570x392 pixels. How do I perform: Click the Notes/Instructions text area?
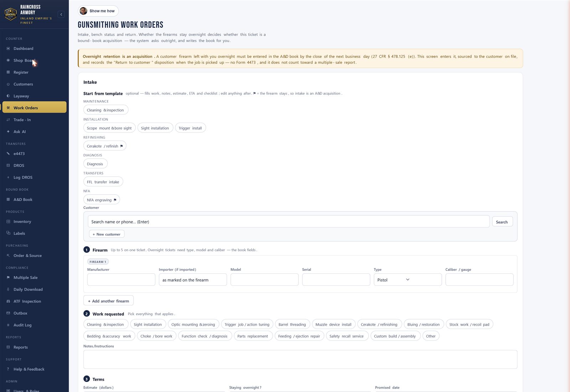pyautogui.click(x=300, y=360)
